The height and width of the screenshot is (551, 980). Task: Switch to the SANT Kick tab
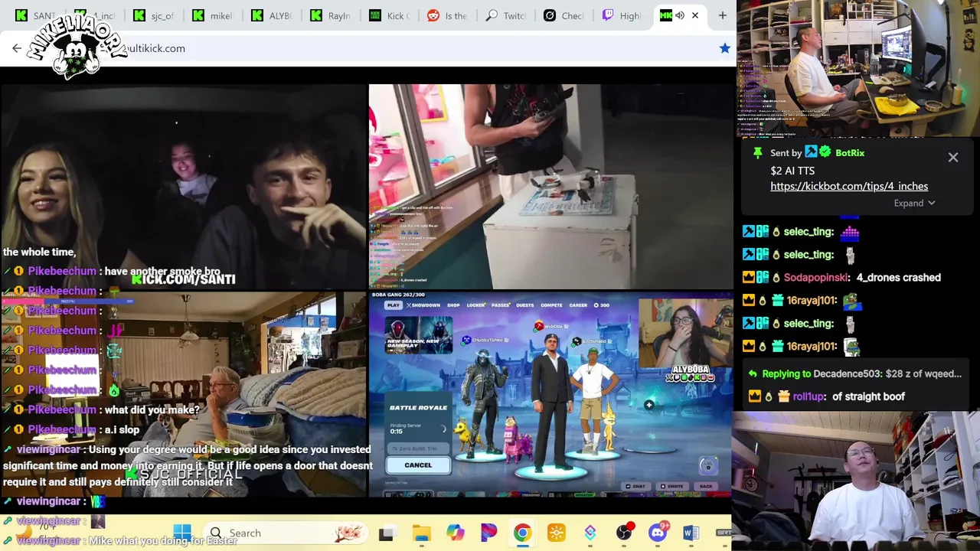[36, 15]
